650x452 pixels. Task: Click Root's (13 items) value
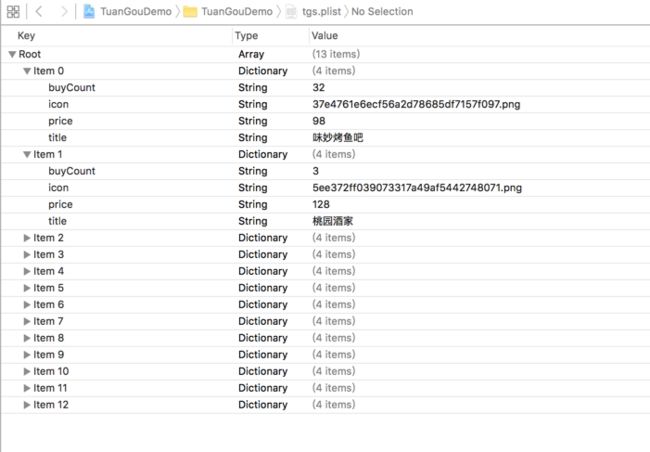tap(336, 54)
